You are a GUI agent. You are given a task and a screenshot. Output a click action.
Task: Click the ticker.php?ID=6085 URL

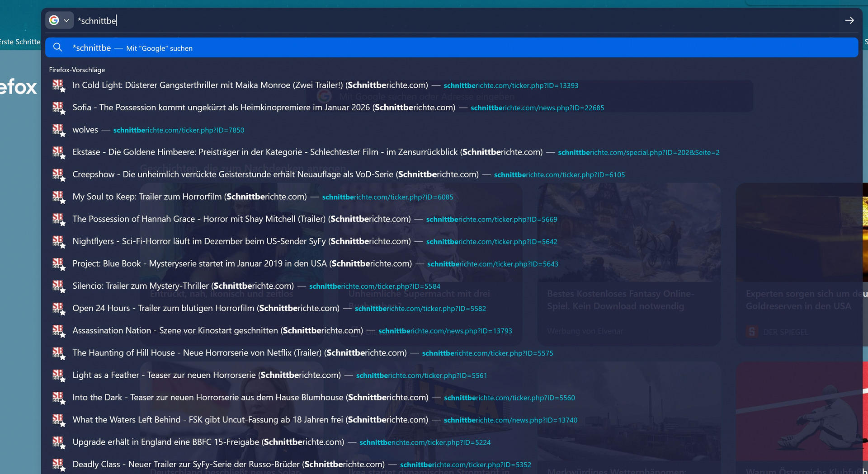tap(388, 197)
